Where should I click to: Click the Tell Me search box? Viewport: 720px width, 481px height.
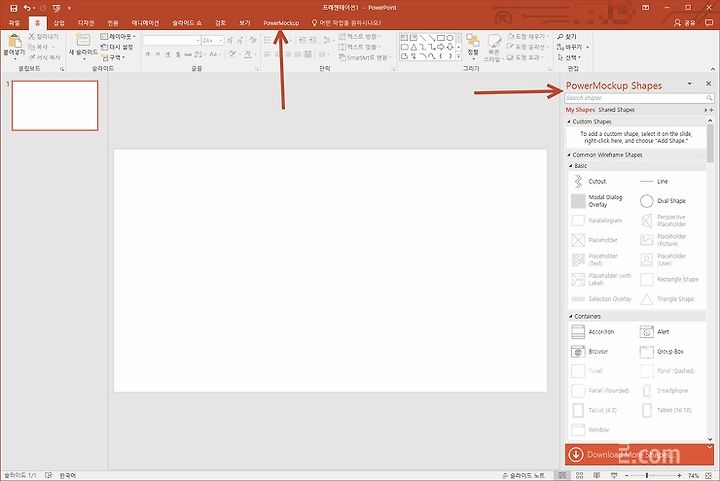pyautogui.click(x=347, y=22)
